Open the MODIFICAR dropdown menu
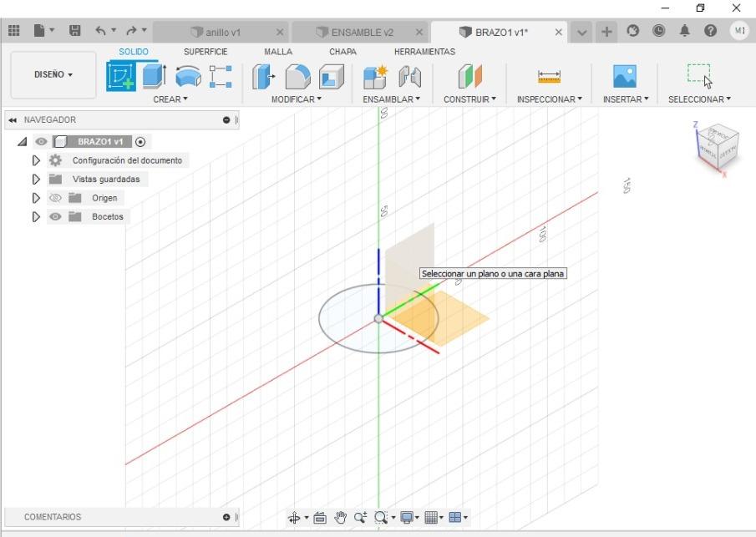 pos(297,99)
